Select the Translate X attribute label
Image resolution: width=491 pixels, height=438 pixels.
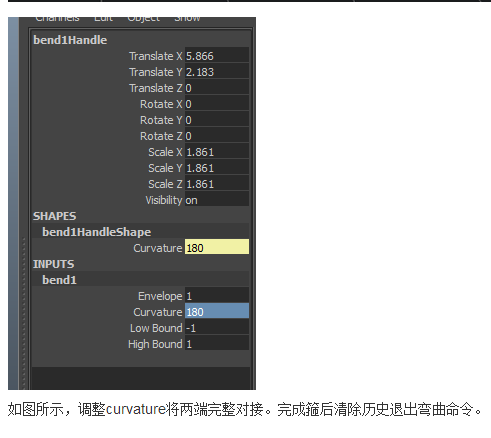(156, 56)
